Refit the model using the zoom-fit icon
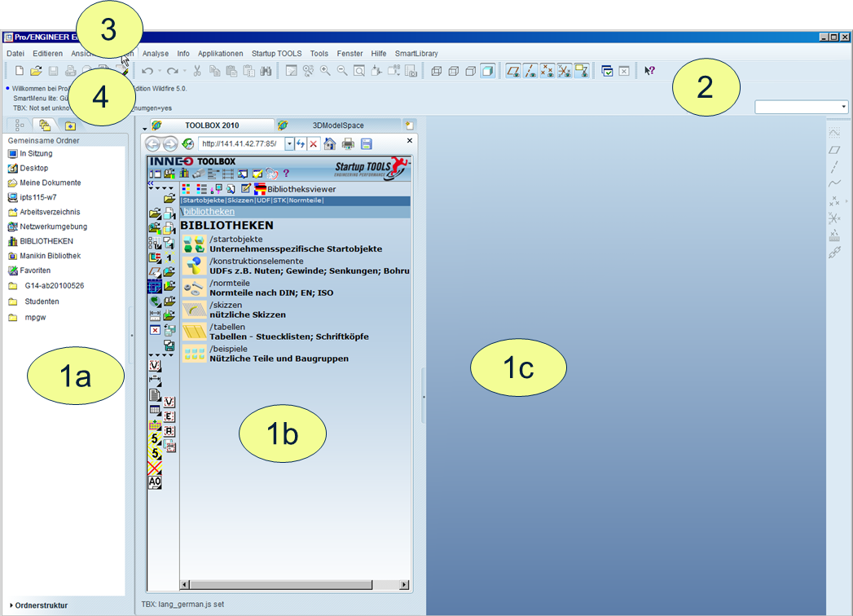This screenshot has width=853, height=616. click(x=359, y=71)
